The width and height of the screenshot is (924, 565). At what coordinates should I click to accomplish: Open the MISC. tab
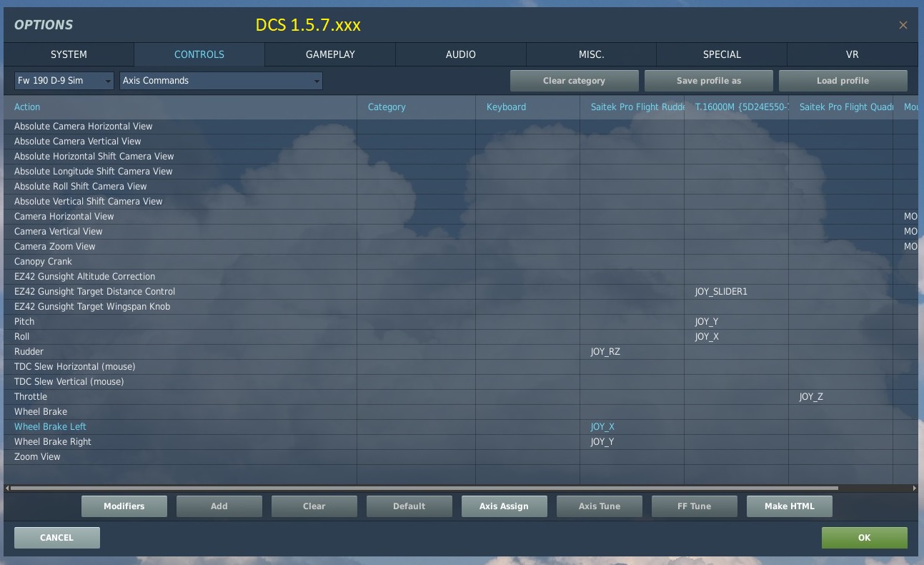coord(591,54)
